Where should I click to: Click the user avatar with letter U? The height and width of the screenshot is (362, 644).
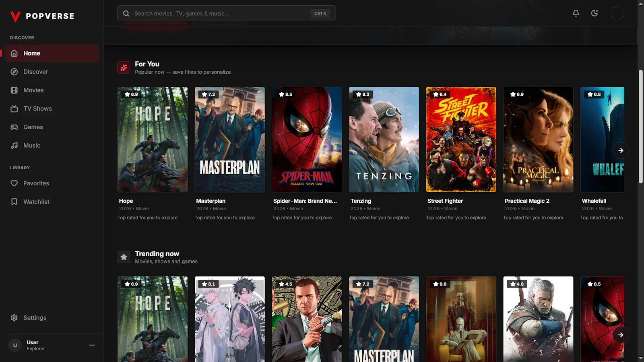click(15, 345)
